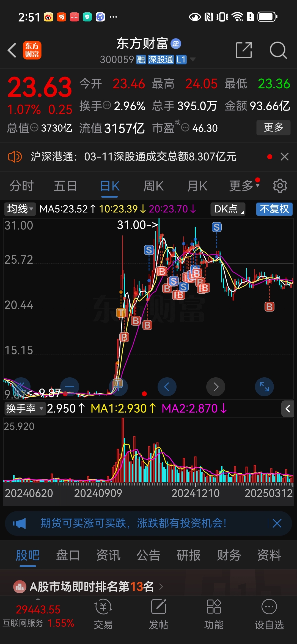The image size is (297, 644).
Task: Tap info icon next to 总值
Action: click(34, 127)
